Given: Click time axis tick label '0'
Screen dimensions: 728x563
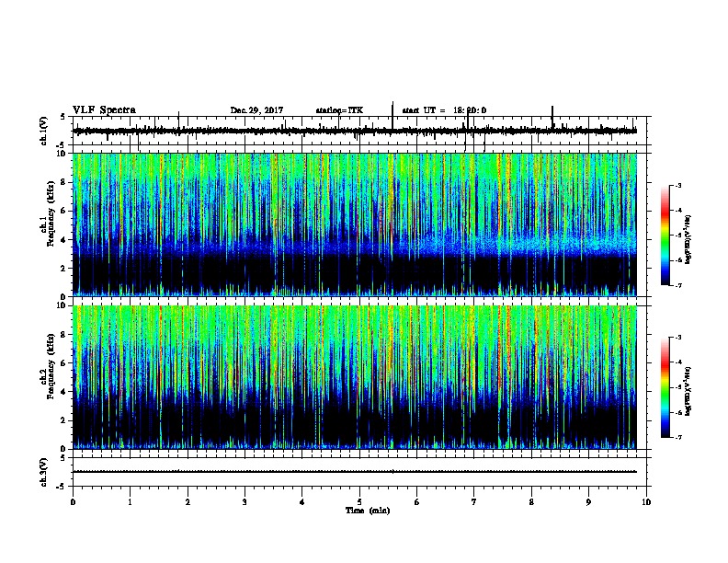Looking at the screenshot, I should click(73, 502).
